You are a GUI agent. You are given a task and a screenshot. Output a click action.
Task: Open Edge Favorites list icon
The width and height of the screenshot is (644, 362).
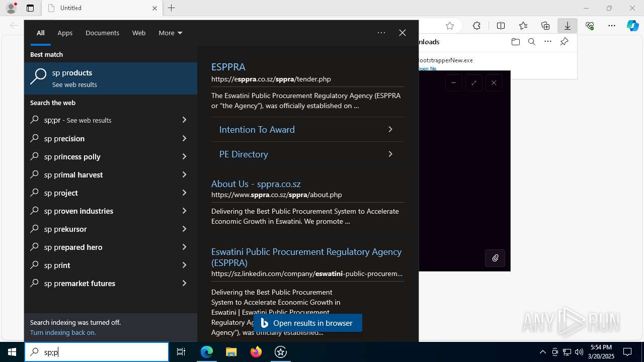pos(523,26)
